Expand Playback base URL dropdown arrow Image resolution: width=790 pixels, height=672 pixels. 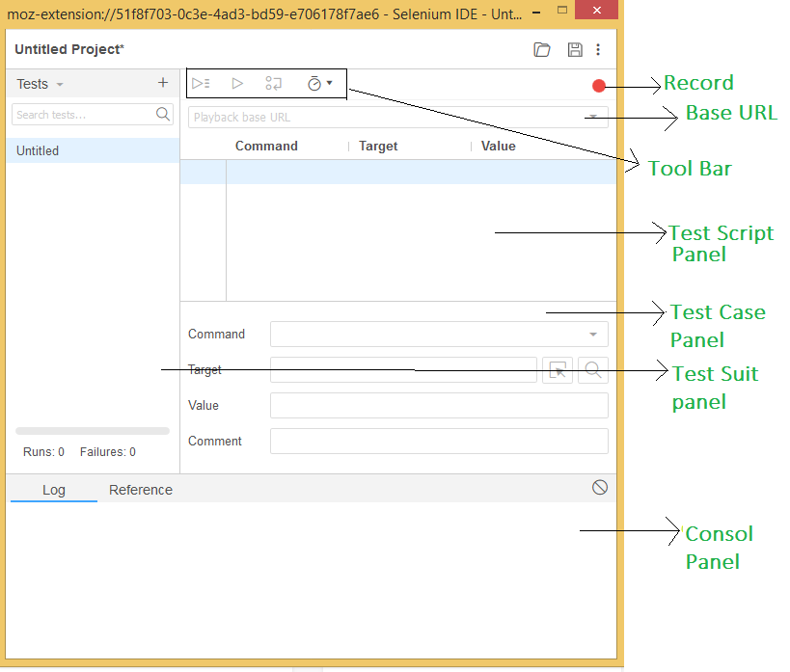click(593, 117)
